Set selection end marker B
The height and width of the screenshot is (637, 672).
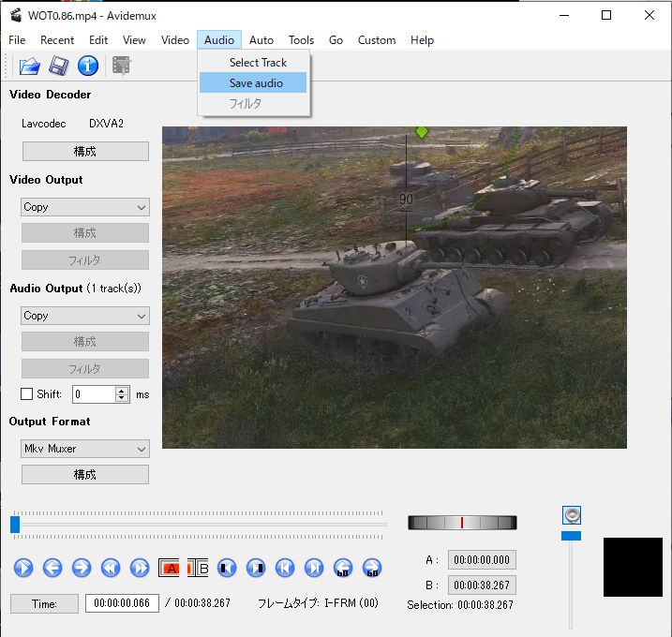tap(198, 568)
